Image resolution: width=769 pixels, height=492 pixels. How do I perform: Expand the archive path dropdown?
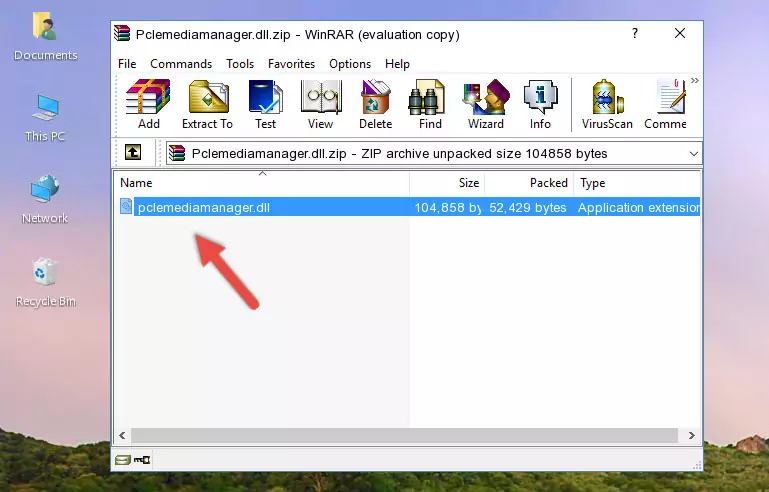pyautogui.click(x=693, y=154)
